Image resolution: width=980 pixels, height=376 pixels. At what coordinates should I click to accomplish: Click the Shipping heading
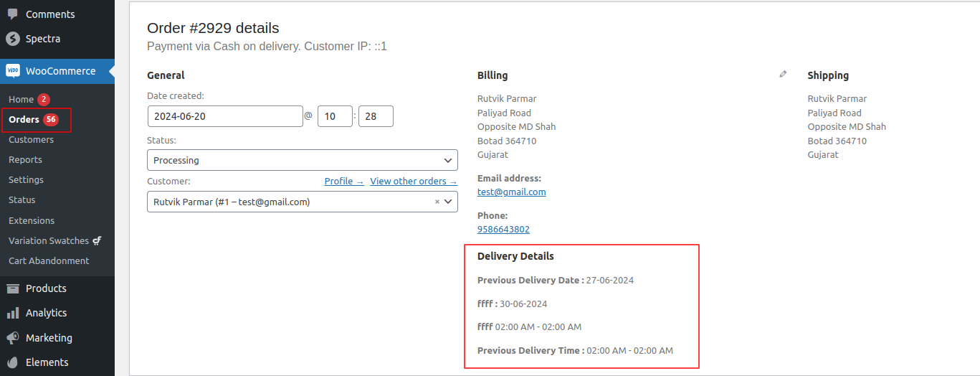pyautogui.click(x=828, y=75)
